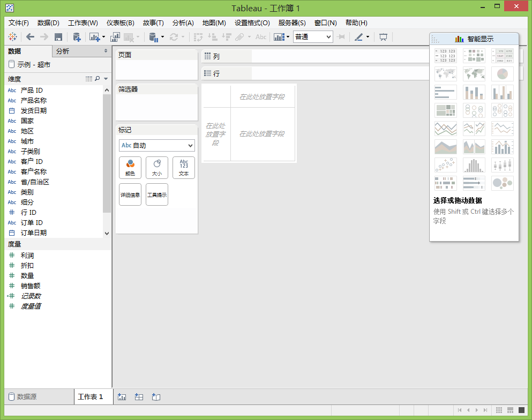Viewport: 532px width, 420px height.
Task: Toggle pause auto updates in toolbar
Action: point(153,36)
